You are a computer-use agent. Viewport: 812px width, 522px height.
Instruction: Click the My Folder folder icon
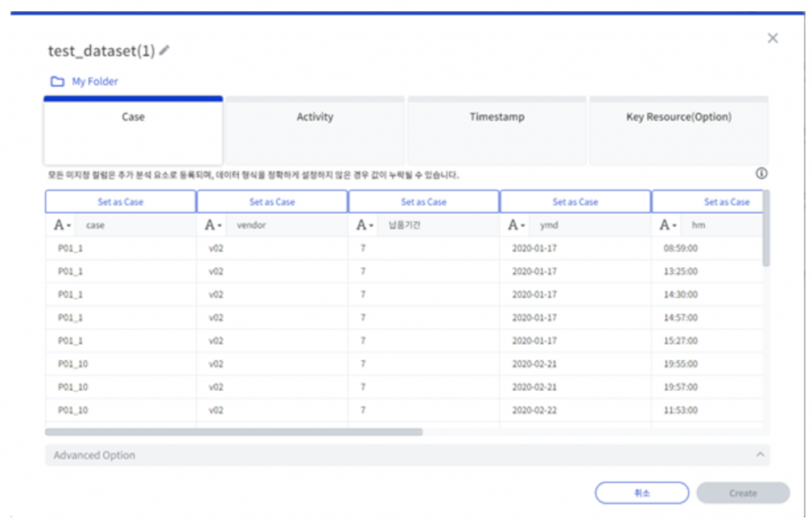(56, 82)
